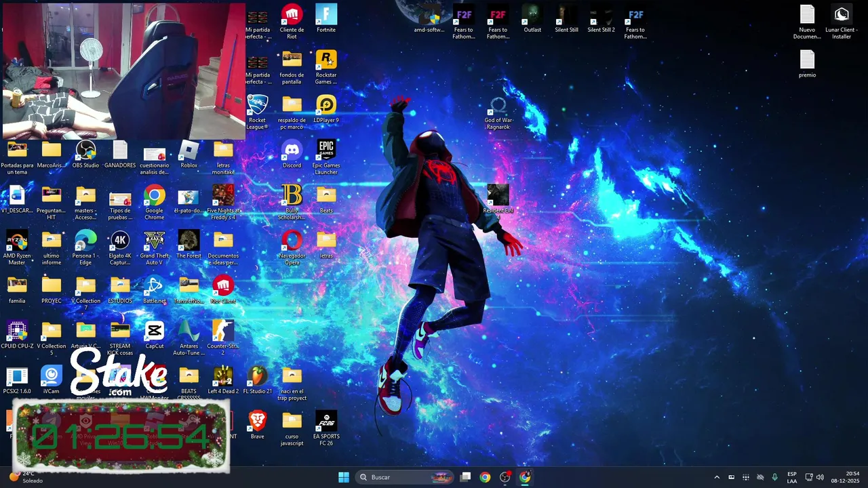This screenshot has width=868, height=488.
Task: Select the LDPlayer 9 emulator icon
Action: (x=326, y=108)
